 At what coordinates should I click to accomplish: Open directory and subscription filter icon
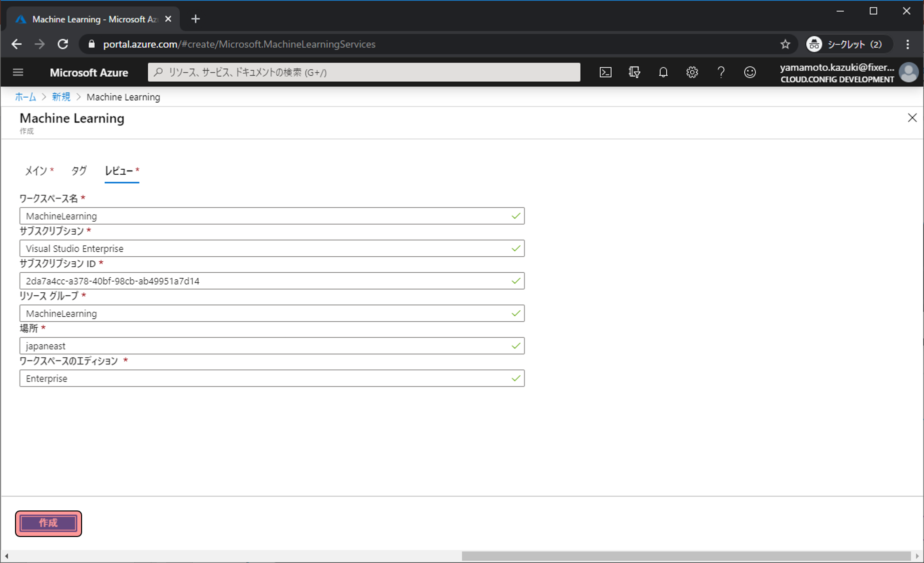point(634,73)
